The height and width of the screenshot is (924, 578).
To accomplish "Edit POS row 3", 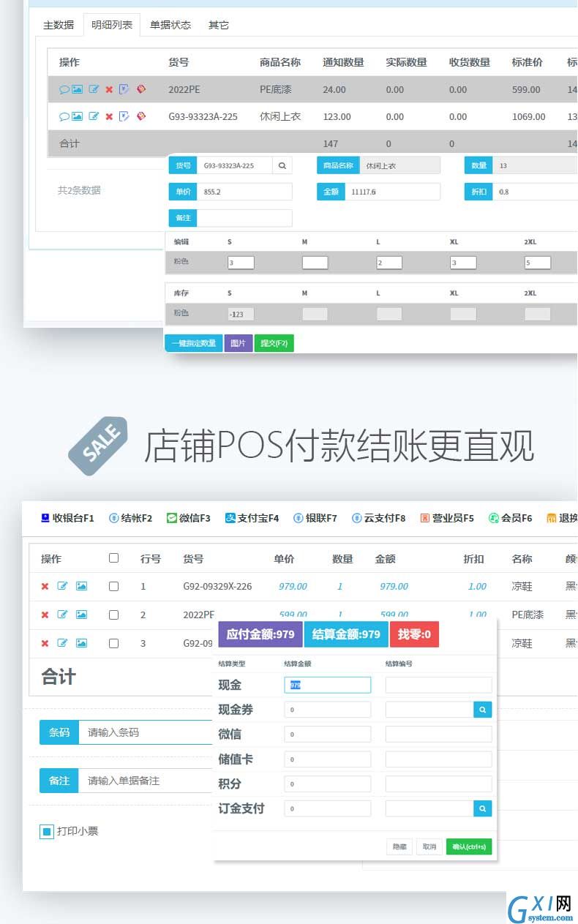I will (x=62, y=643).
